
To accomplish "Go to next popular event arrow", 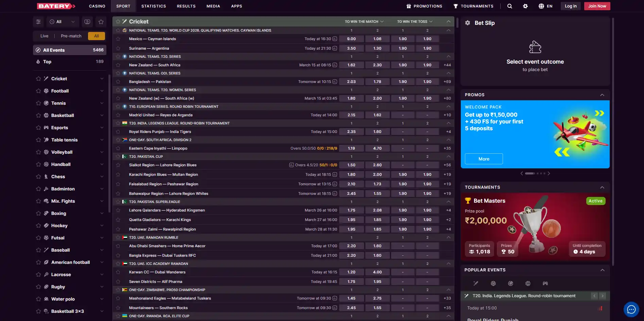I will [603, 296].
